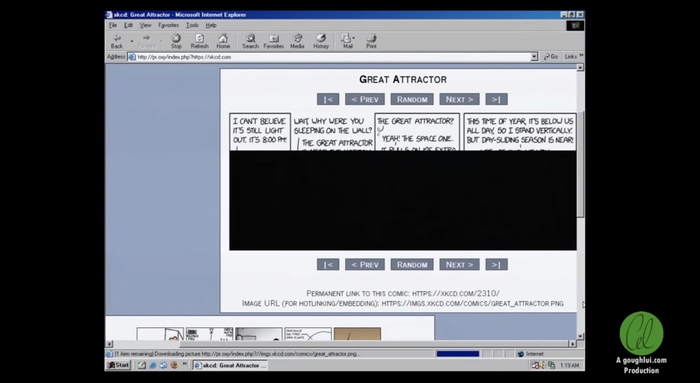Click into the Address URL field

tap(333, 57)
